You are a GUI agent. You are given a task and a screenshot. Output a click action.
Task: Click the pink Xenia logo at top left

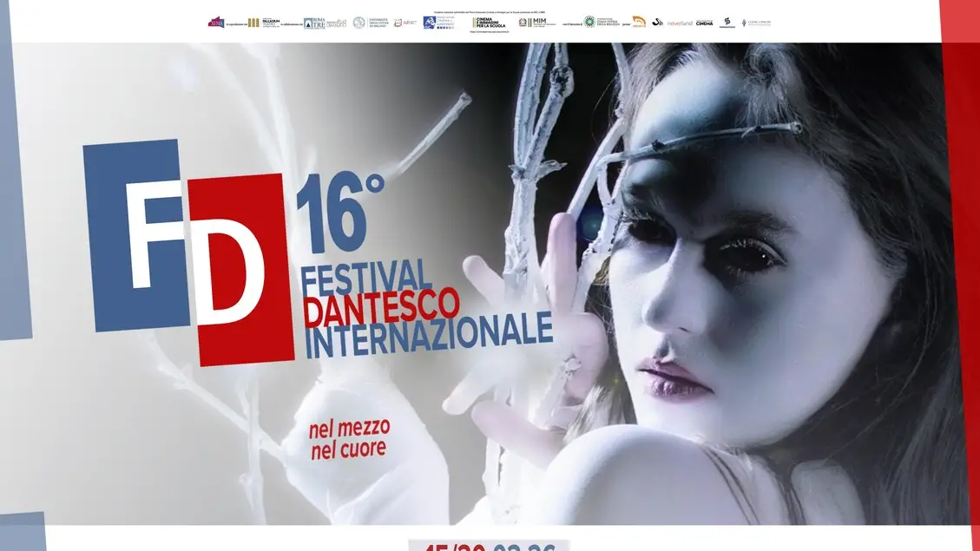[216, 23]
